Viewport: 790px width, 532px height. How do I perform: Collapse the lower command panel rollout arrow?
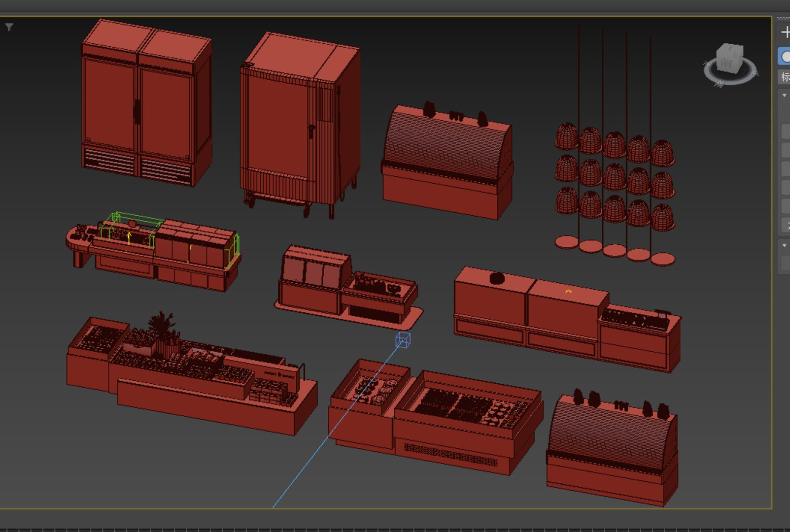tap(784, 245)
